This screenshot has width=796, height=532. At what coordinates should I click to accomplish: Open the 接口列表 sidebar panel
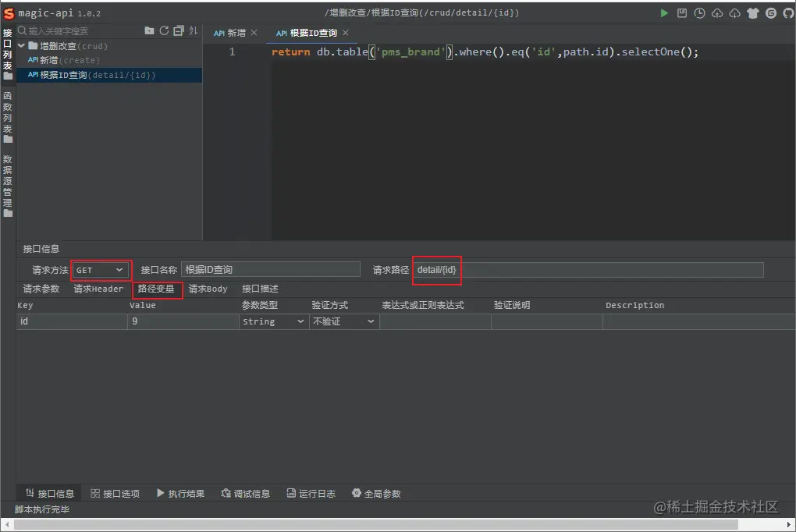click(8, 55)
